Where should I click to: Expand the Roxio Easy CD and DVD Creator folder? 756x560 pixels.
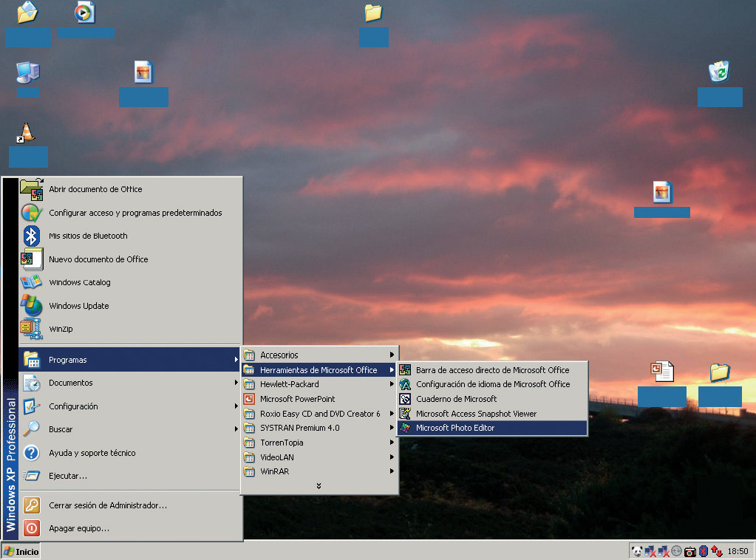pos(320,414)
